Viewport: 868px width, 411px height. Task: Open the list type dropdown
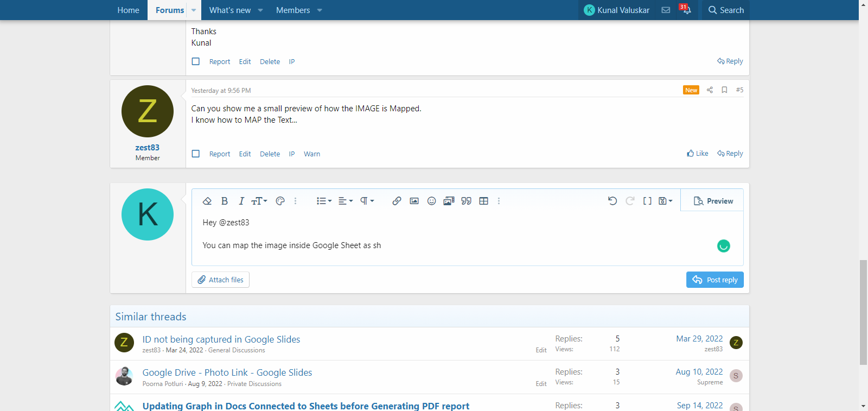point(324,201)
